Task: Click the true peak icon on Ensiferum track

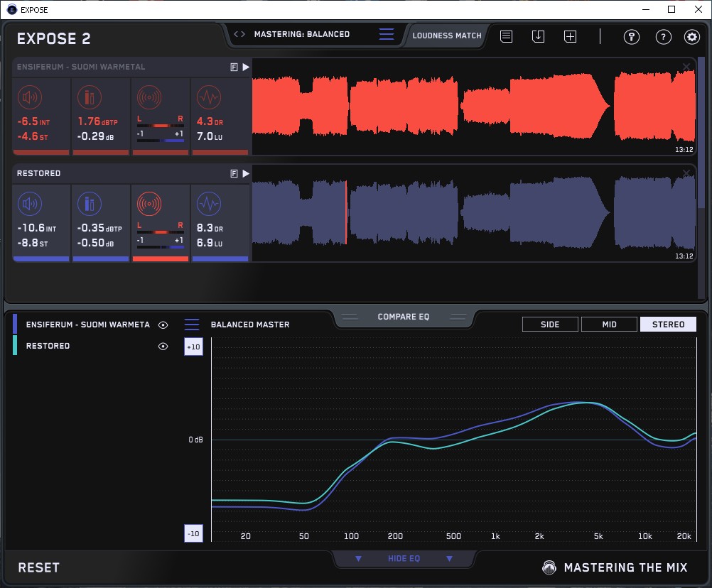Action: point(90,97)
